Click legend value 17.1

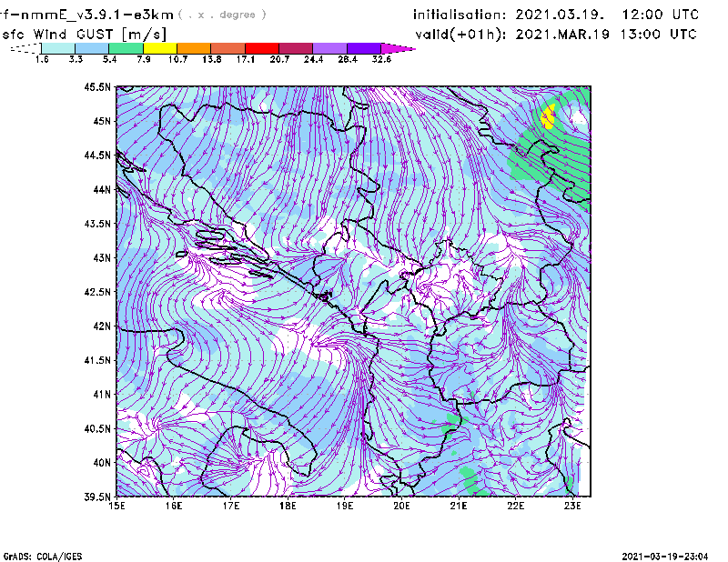[x=246, y=59]
